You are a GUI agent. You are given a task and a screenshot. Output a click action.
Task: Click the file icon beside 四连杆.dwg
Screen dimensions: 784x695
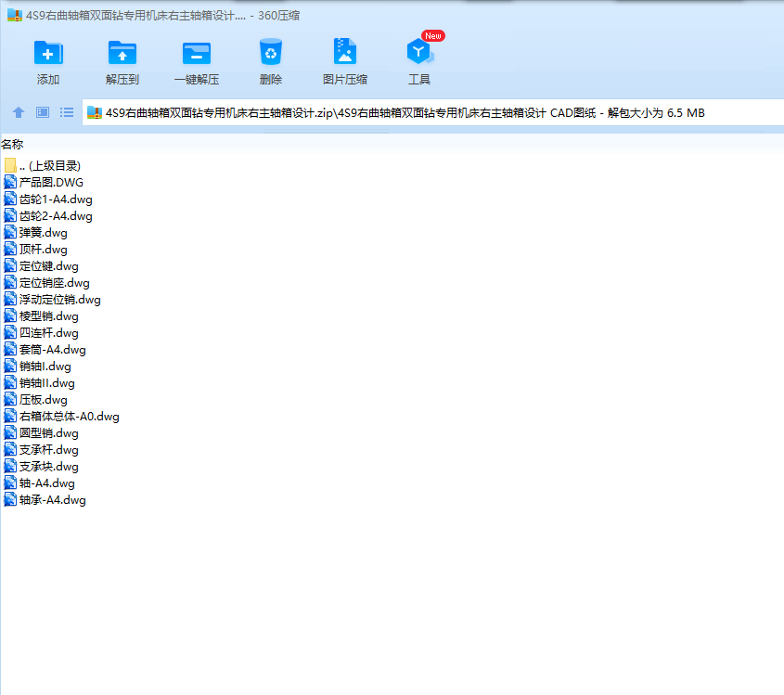(x=10, y=332)
